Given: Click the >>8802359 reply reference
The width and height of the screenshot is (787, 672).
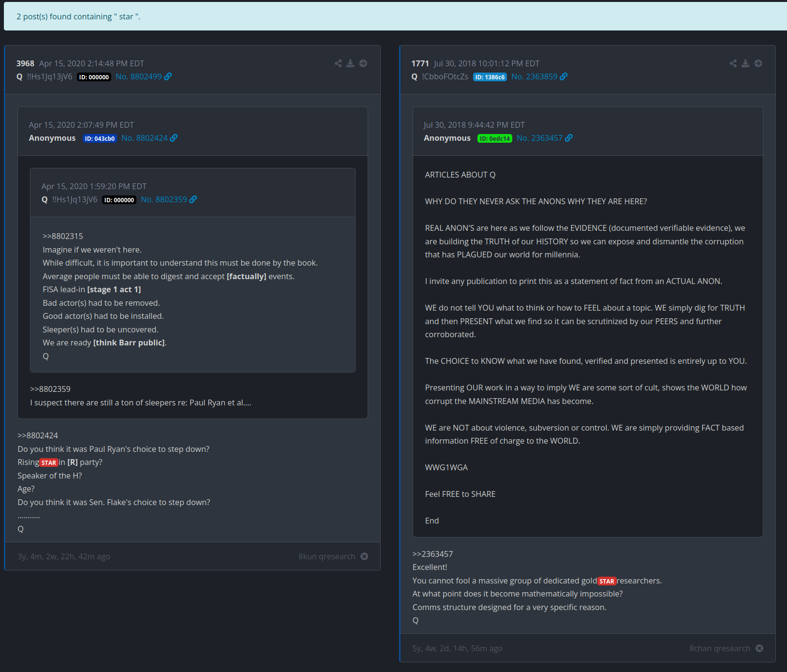Looking at the screenshot, I should coord(50,389).
